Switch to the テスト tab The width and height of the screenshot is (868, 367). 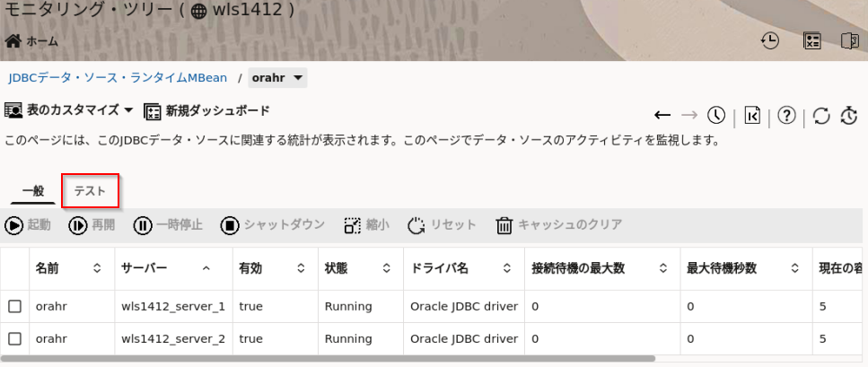coord(90,191)
